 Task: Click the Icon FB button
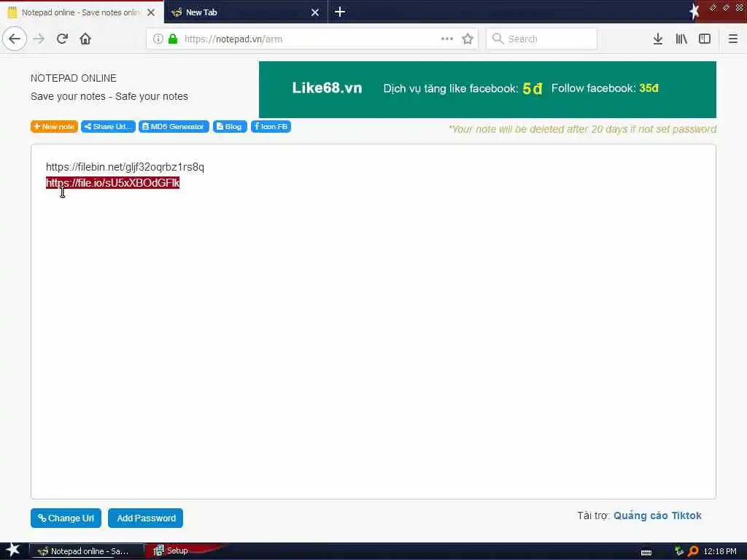pos(271,126)
